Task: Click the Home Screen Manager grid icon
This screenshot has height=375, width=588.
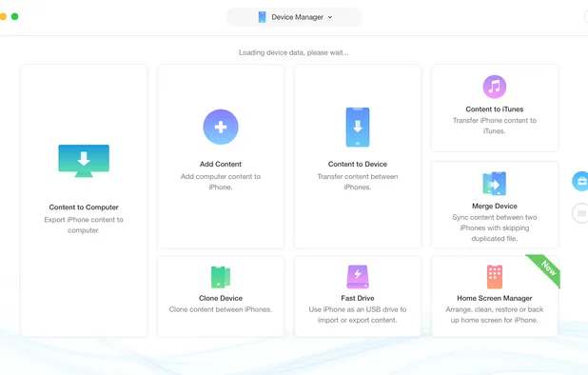Action: coord(494,277)
